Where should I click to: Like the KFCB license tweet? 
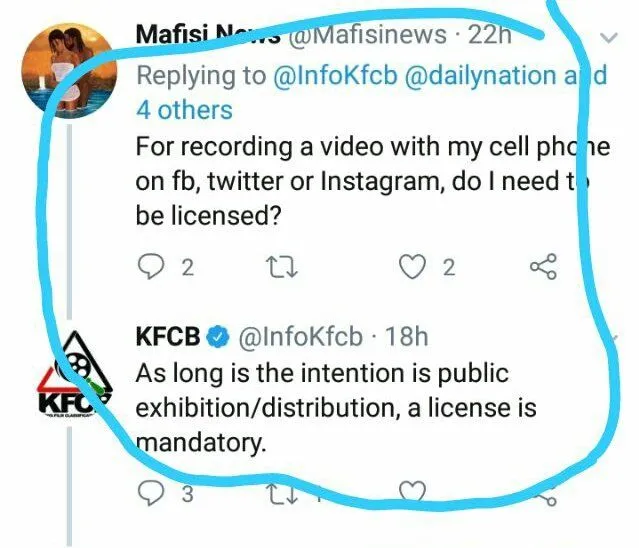(411, 492)
